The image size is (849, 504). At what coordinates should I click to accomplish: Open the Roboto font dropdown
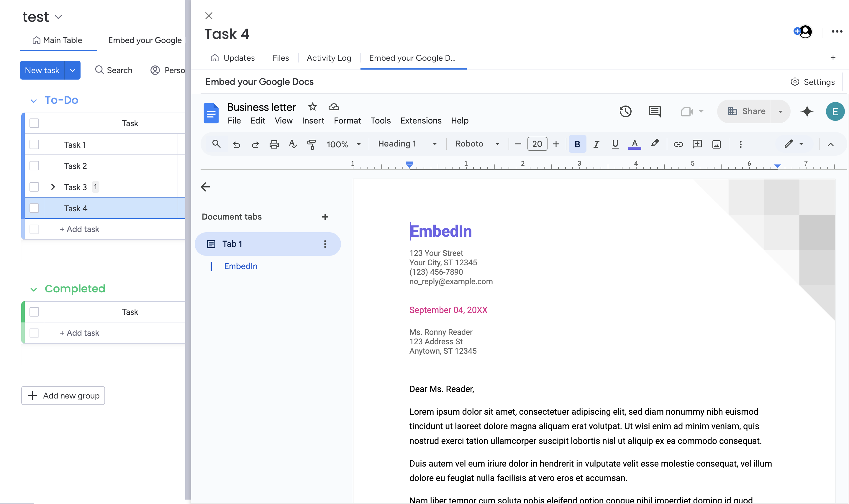pos(477,144)
